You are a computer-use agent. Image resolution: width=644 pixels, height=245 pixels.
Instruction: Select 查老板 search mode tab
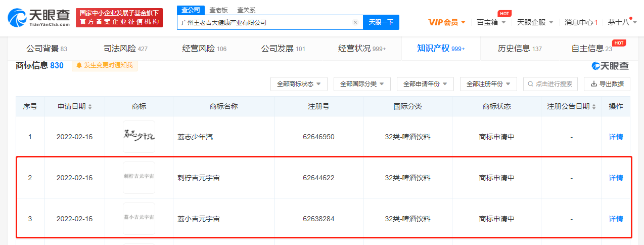[218, 10]
